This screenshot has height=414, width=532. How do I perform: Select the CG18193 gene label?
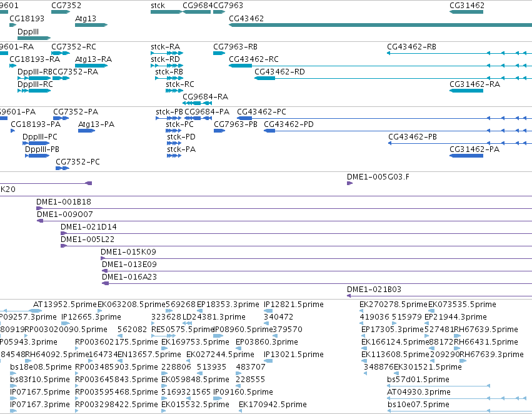click(27, 18)
